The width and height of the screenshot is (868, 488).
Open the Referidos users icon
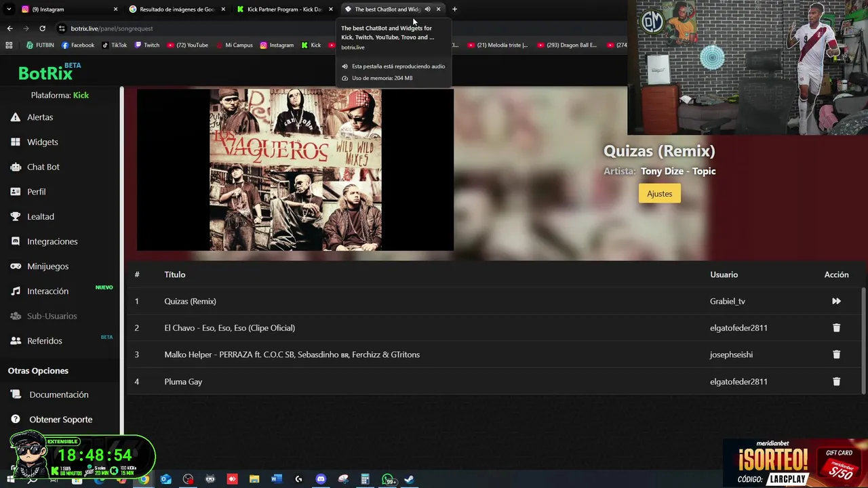pos(16,341)
